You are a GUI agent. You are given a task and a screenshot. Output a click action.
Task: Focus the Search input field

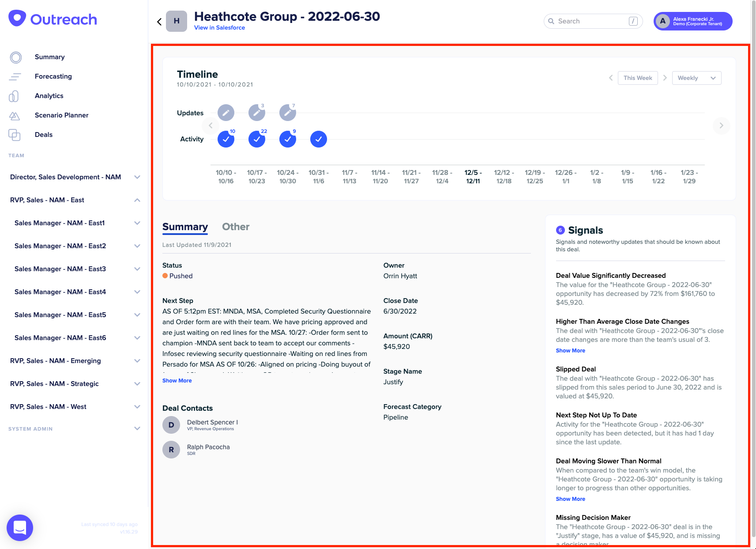[x=593, y=21]
